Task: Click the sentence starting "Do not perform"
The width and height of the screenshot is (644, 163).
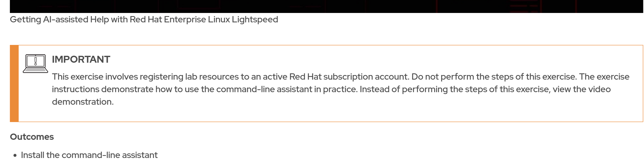Action: point(494,77)
